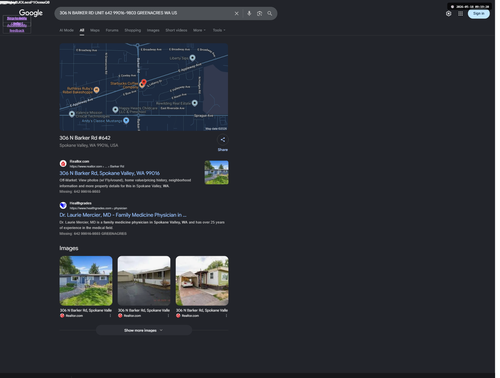Open the Tools dropdown
The height and width of the screenshot is (378, 500).
(x=219, y=30)
